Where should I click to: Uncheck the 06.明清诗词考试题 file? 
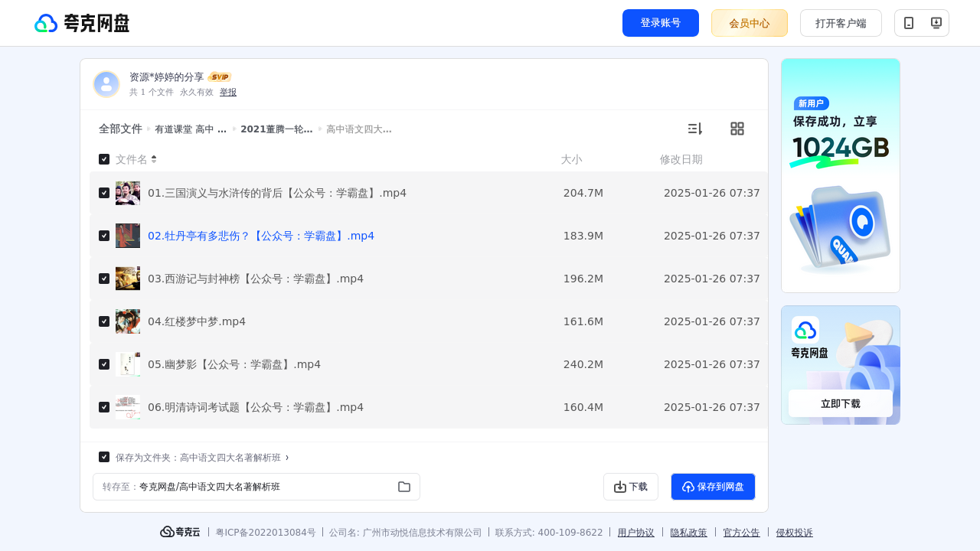coord(104,407)
